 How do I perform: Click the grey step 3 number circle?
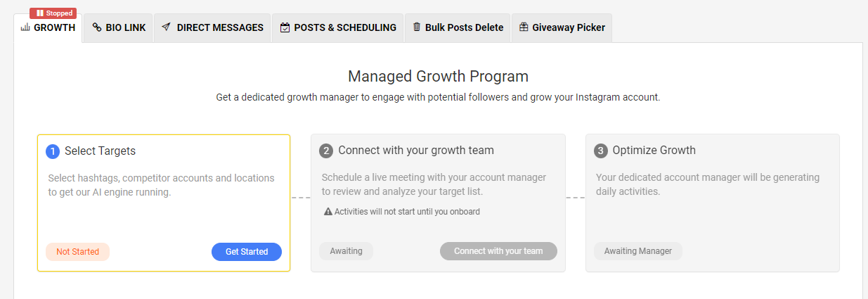coord(601,151)
